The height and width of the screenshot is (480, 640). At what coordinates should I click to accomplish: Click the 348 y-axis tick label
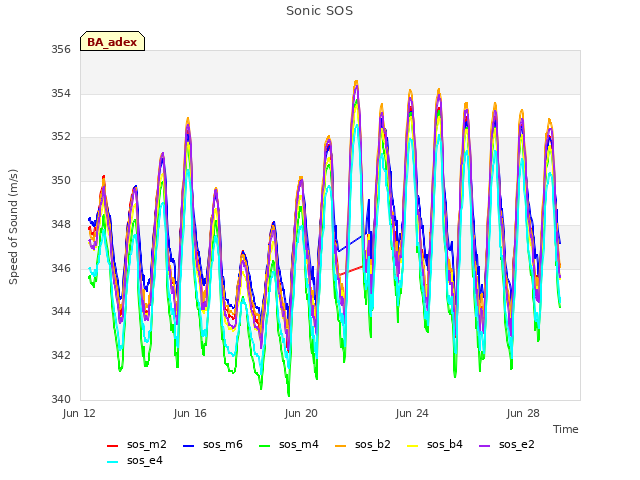[x=61, y=224]
